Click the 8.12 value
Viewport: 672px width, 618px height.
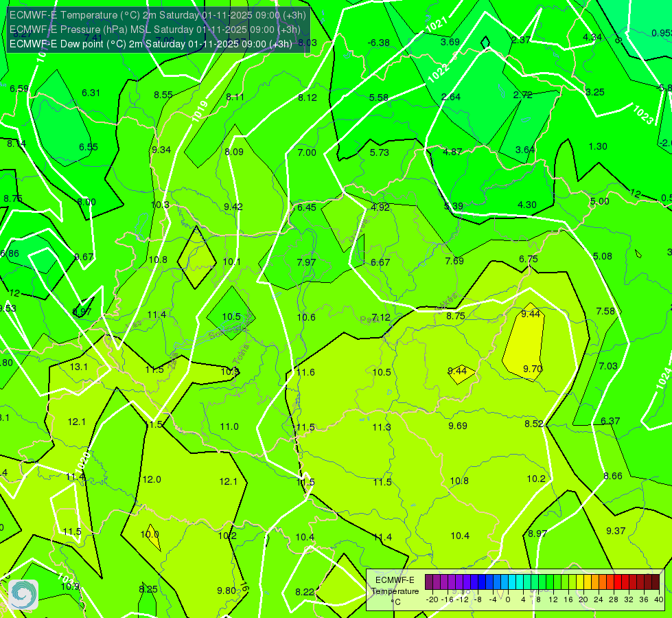(x=308, y=98)
